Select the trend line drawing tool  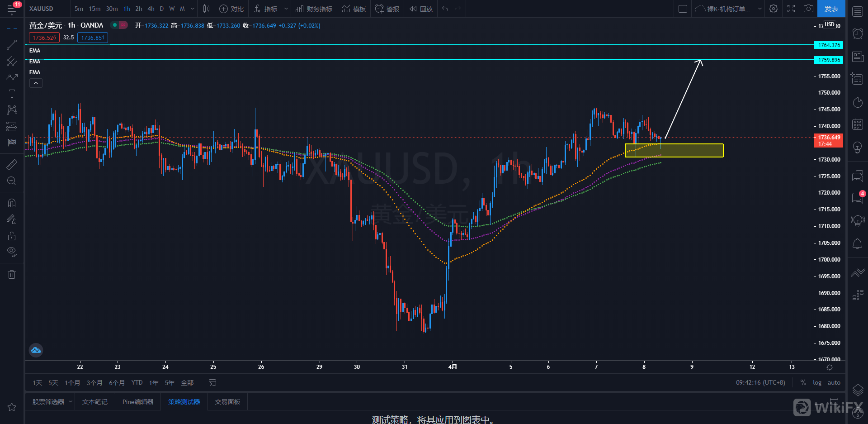tap(12, 45)
